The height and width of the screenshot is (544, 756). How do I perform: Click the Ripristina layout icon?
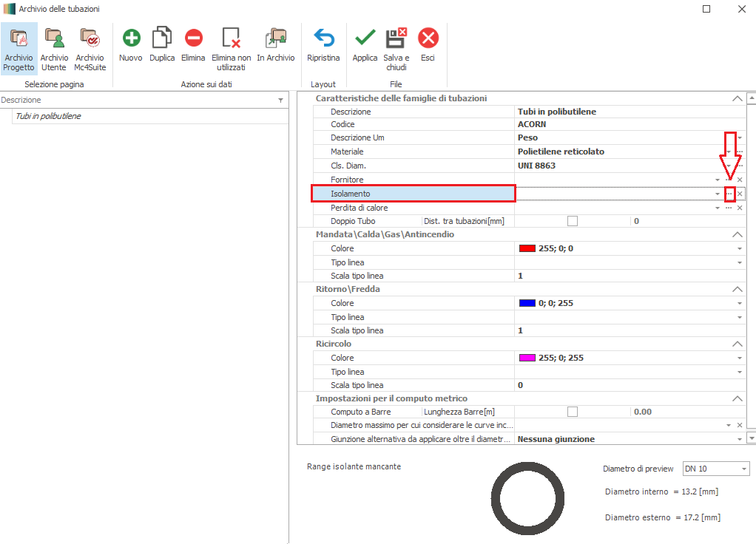coord(323,38)
